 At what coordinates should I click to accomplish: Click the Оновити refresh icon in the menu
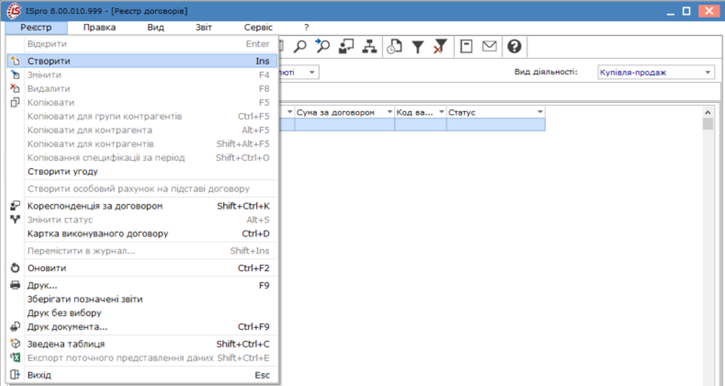(x=15, y=268)
